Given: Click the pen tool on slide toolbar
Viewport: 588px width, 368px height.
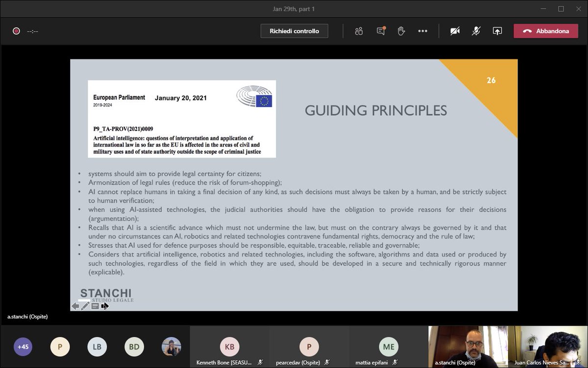Looking at the screenshot, I should point(85,306).
